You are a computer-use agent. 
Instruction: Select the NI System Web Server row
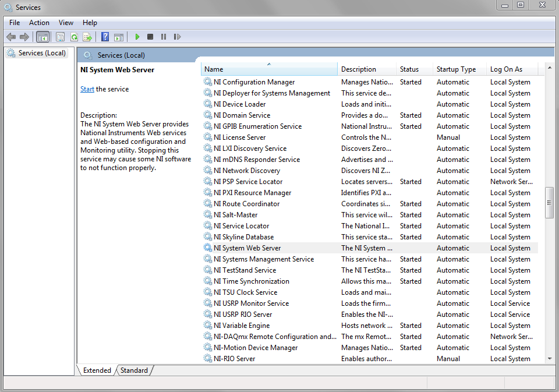tap(369, 248)
